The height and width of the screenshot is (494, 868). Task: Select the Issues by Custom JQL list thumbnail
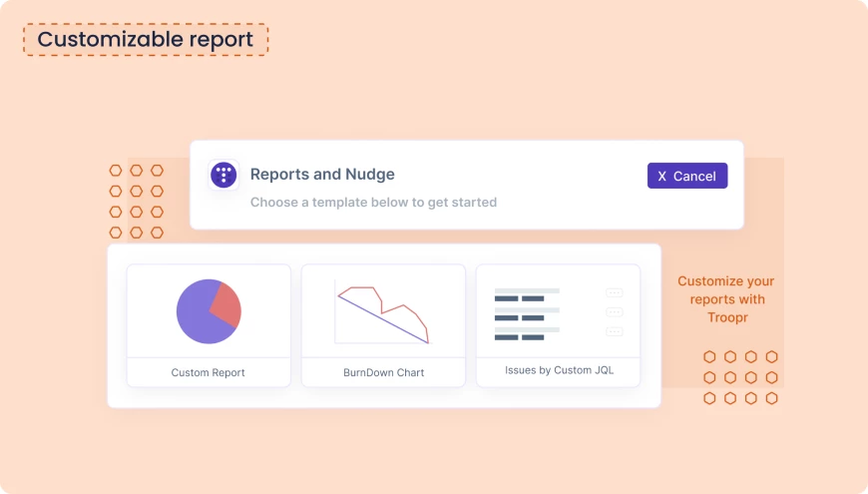point(559,312)
